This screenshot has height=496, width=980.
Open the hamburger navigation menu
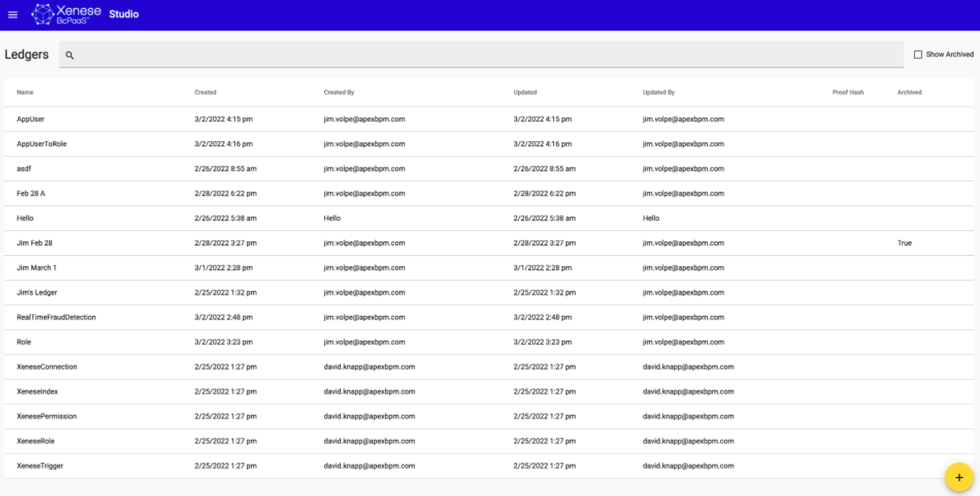[12, 14]
